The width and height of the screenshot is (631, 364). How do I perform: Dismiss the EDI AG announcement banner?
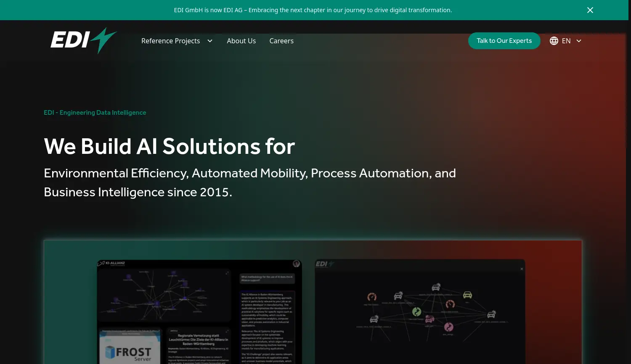[590, 10]
